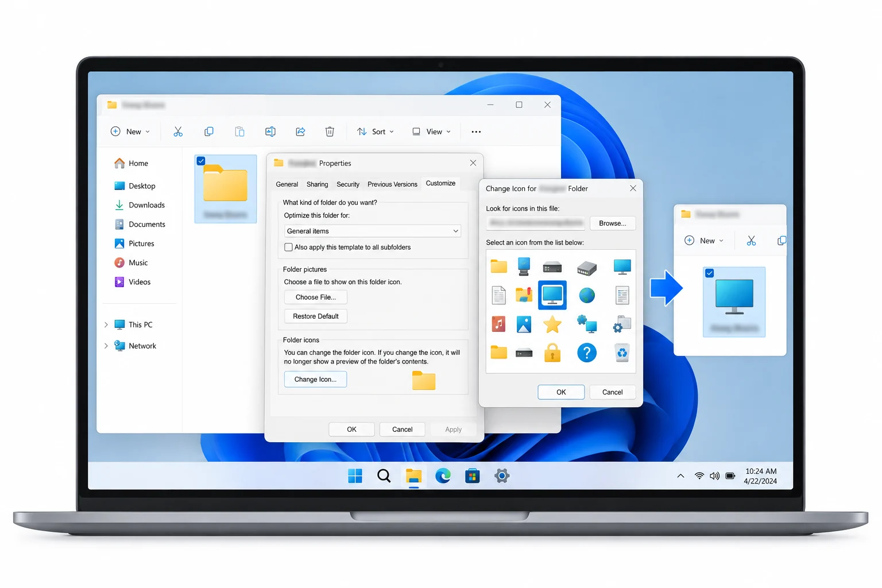The height and width of the screenshot is (588, 882).
Task: Click the Copy icon in main Explorer toolbar
Action: (x=209, y=131)
